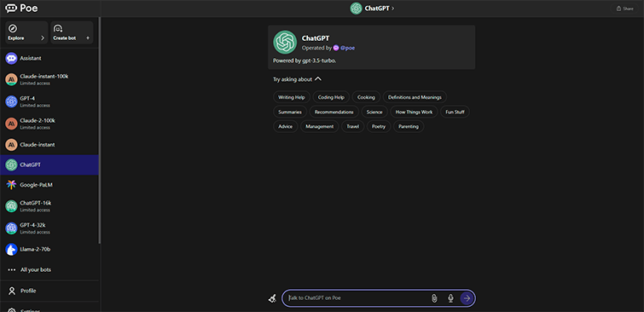
Task: Click the GPT-4 avatar in sidebar
Action: [11, 101]
